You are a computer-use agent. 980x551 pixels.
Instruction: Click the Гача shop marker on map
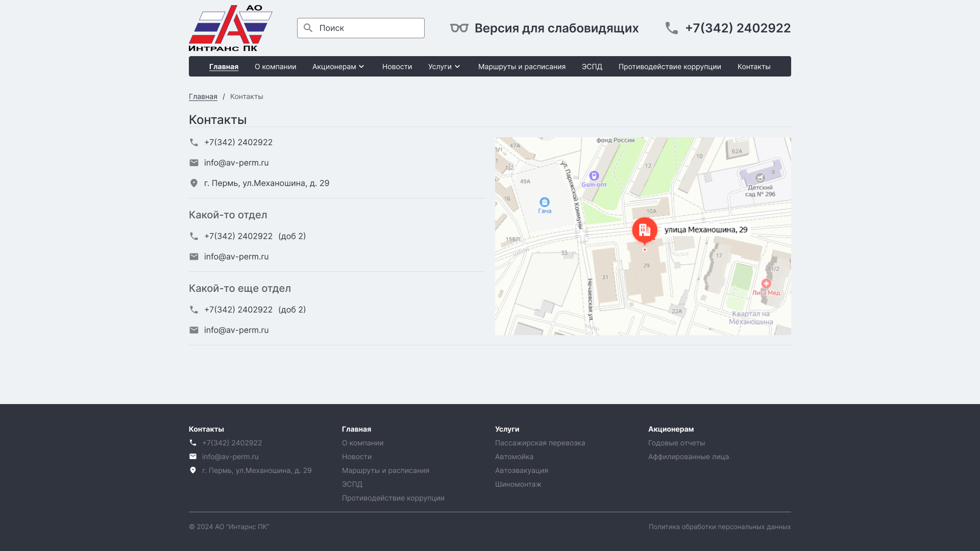545,202
